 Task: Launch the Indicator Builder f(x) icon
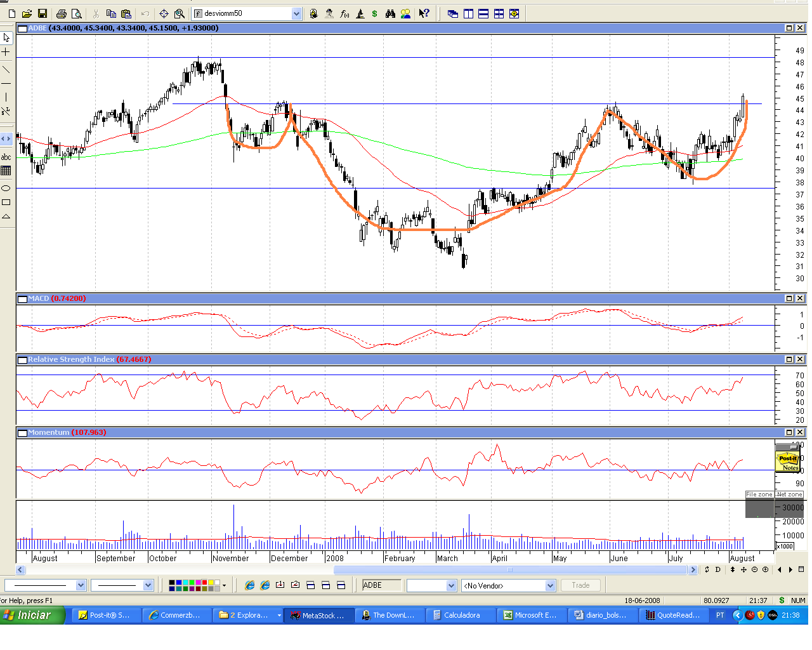[344, 13]
